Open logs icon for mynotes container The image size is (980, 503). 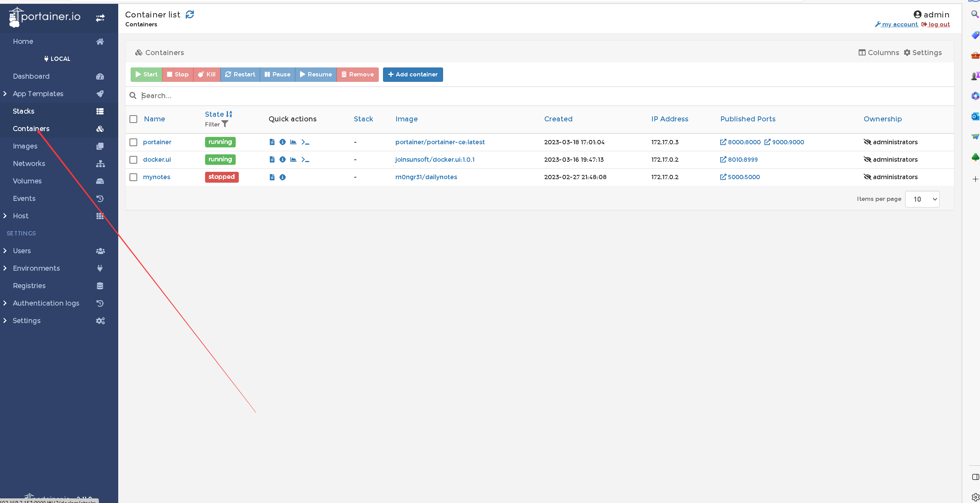tap(272, 177)
